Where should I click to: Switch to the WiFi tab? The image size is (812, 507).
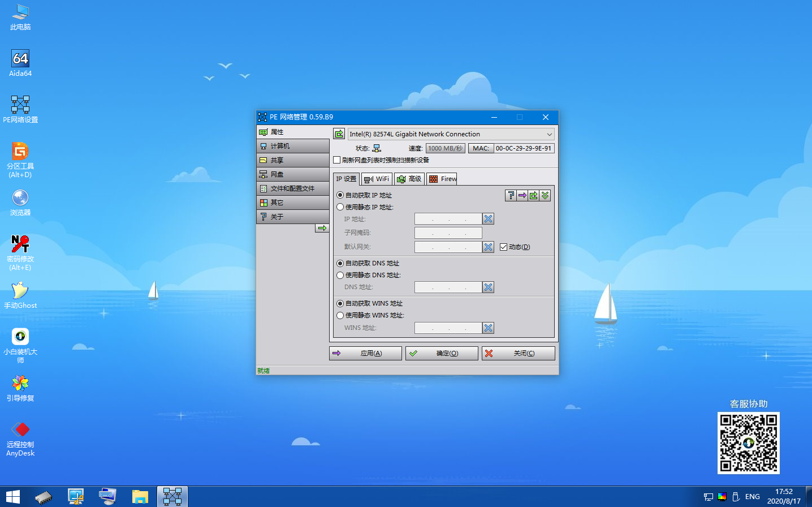(376, 178)
